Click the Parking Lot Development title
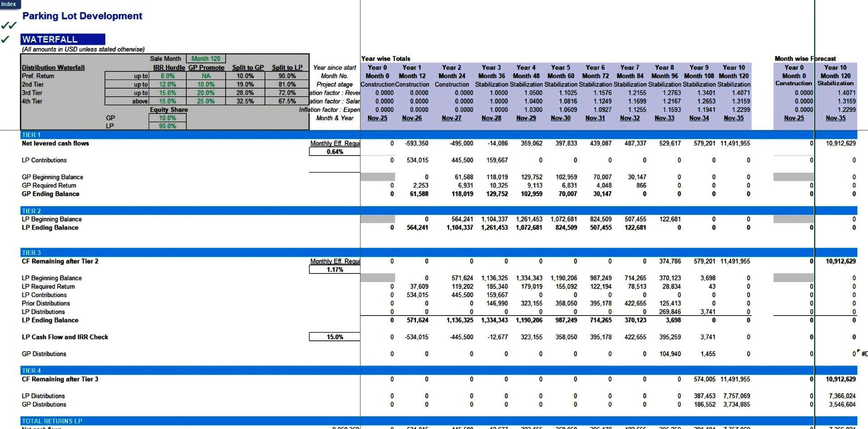868x429 pixels. (82, 16)
